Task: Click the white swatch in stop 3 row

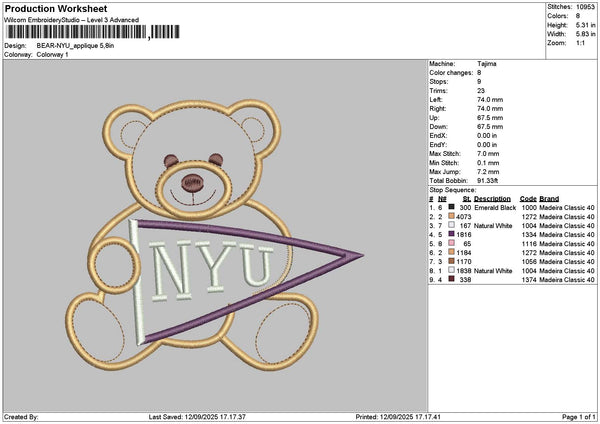Action: pyautogui.click(x=452, y=225)
